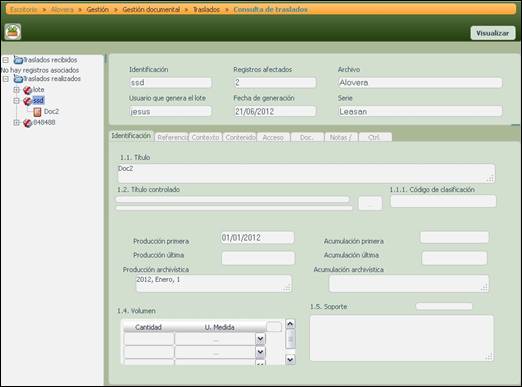522x387 pixels.
Task: Click the Serie field showing Leasan
Action: click(x=420, y=111)
